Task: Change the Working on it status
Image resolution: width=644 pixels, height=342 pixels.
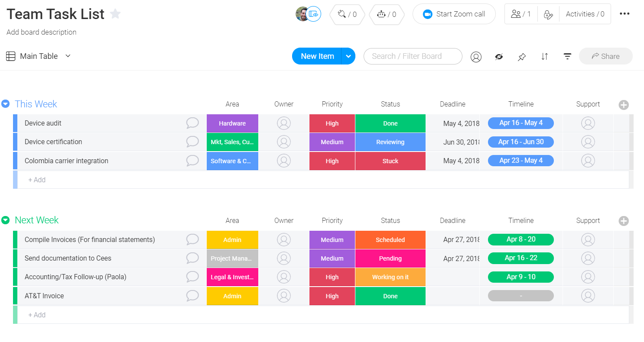Action: pyautogui.click(x=390, y=277)
